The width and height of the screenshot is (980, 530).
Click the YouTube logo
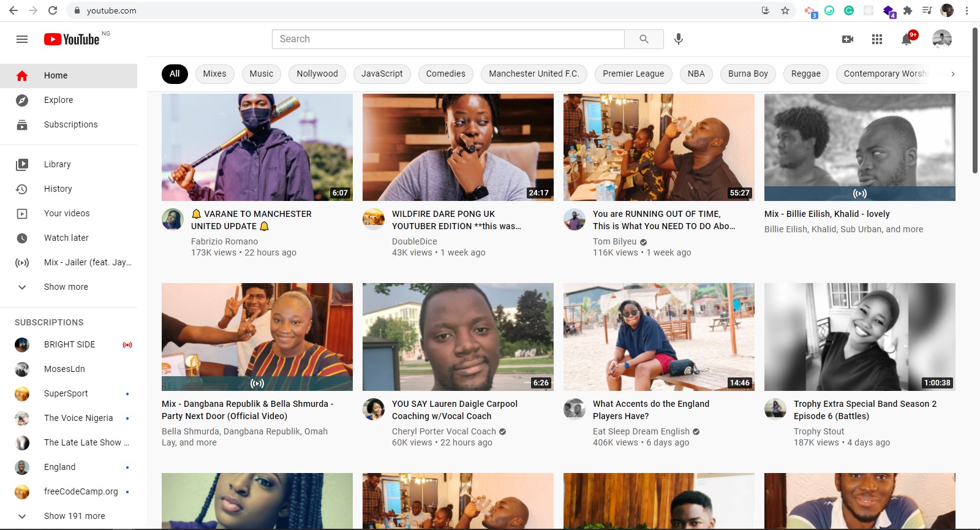tap(72, 39)
